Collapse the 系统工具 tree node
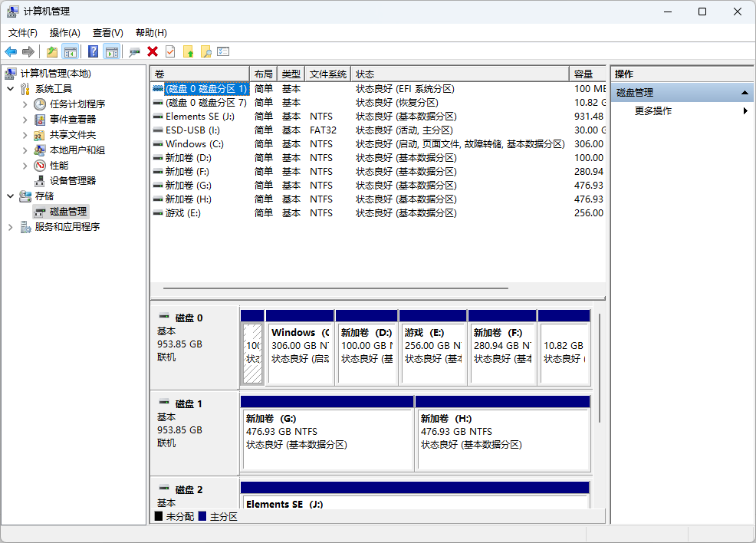The image size is (756, 543). [10, 89]
